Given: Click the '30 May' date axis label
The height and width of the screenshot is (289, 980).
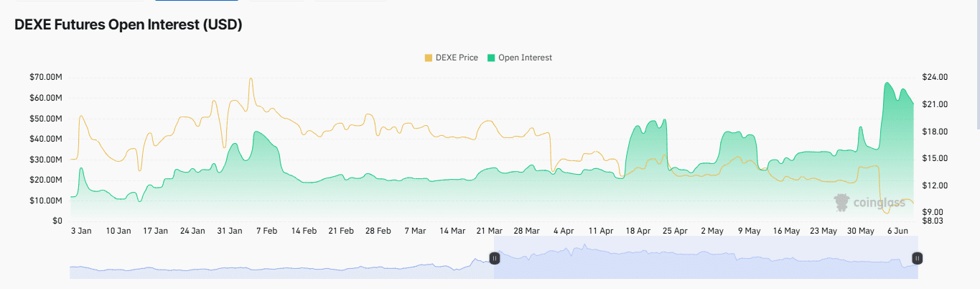Looking at the screenshot, I should click(861, 231).
